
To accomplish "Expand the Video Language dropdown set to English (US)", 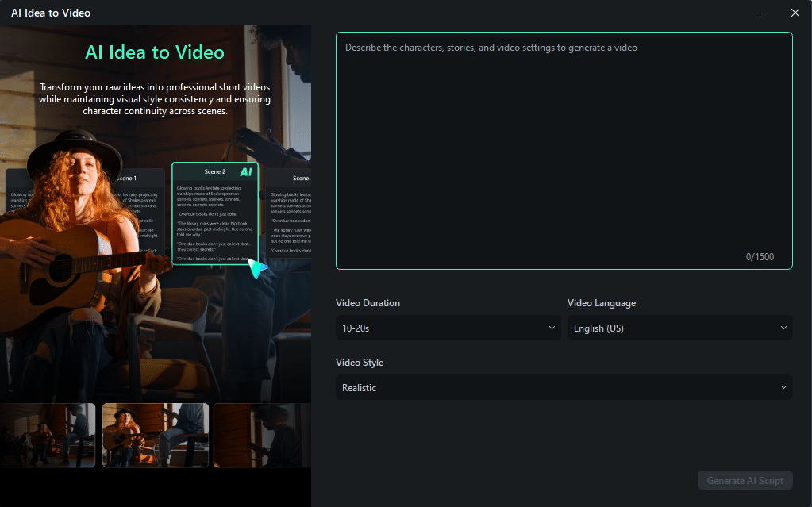I will [x=679, y=328].
